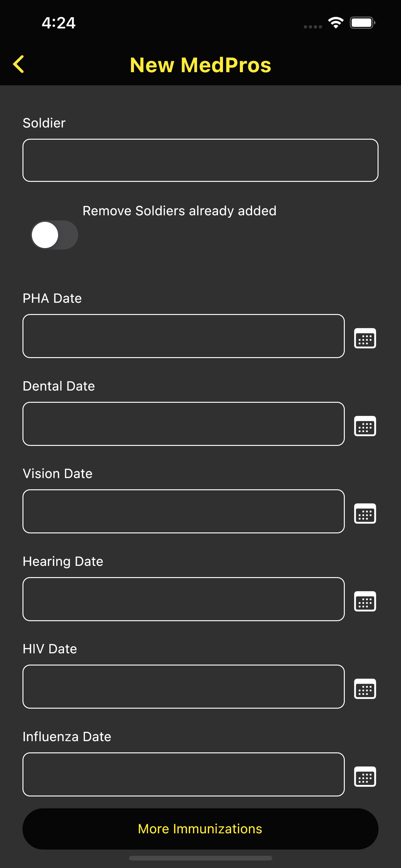Focus the Dental Date input field

coord(184,424)
